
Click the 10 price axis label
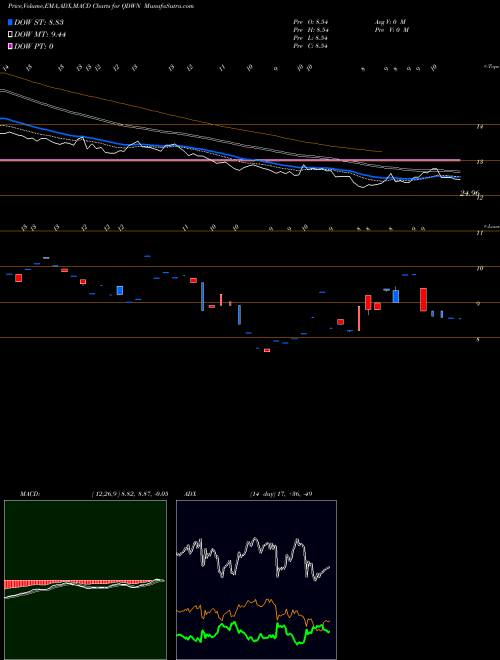point(480,268)
